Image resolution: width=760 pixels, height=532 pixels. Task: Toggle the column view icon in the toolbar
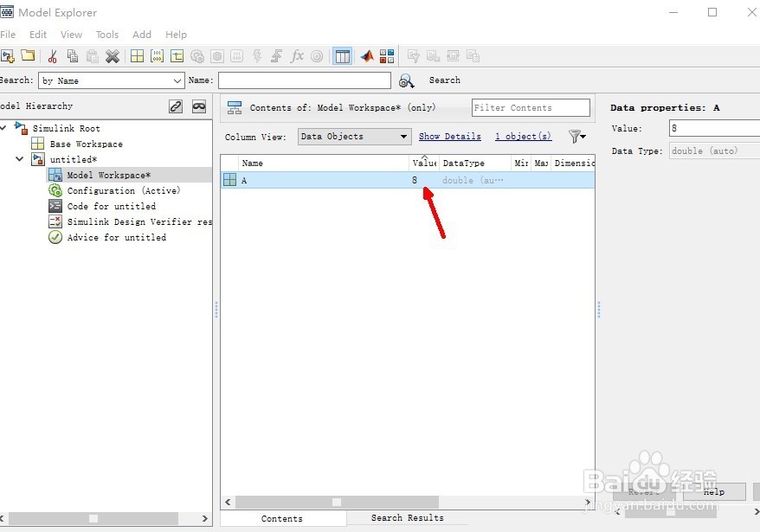[x=341, y=55]
